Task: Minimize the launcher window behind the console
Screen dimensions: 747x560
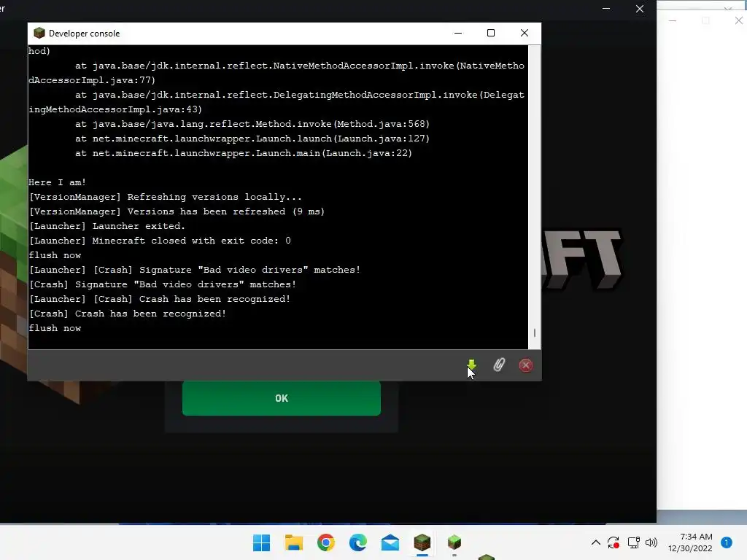Action: (606, 9)
